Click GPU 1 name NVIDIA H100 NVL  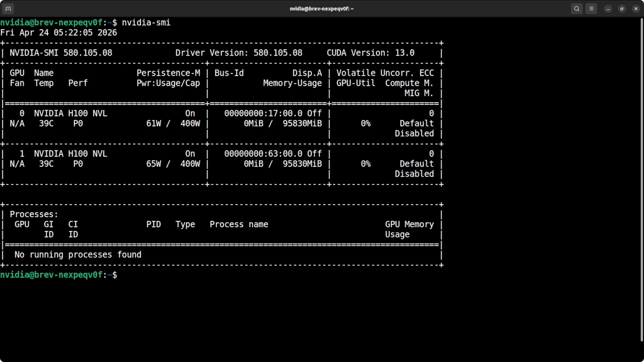pyautogui.click(x=71, y=154)
